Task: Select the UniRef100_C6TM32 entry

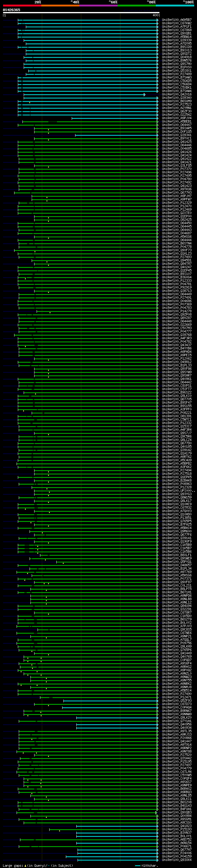Action: tap(177, 507)
